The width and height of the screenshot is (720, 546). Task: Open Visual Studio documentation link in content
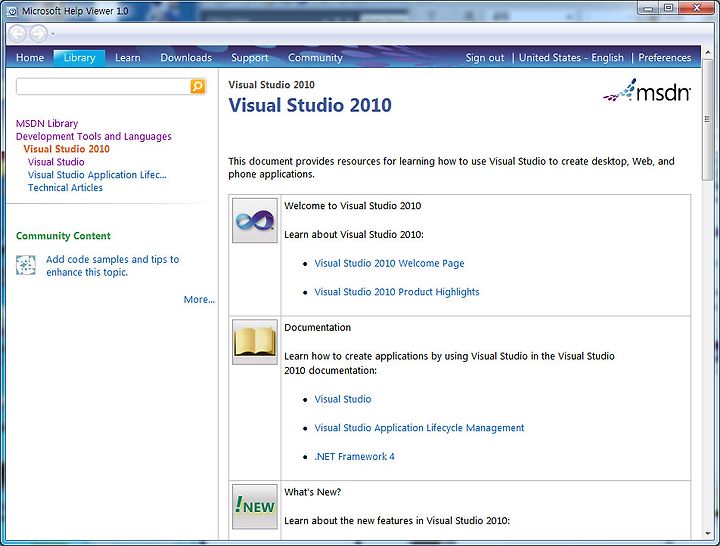pos(343,399)
